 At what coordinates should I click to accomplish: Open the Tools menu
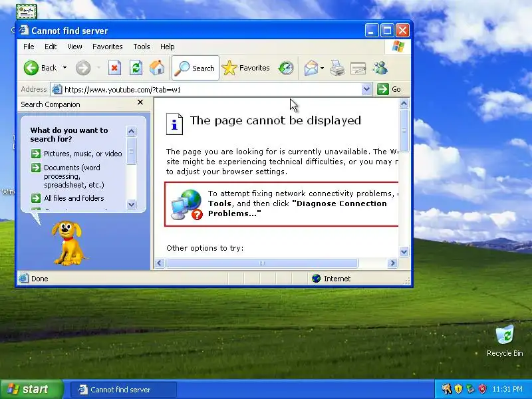point(141,47)
